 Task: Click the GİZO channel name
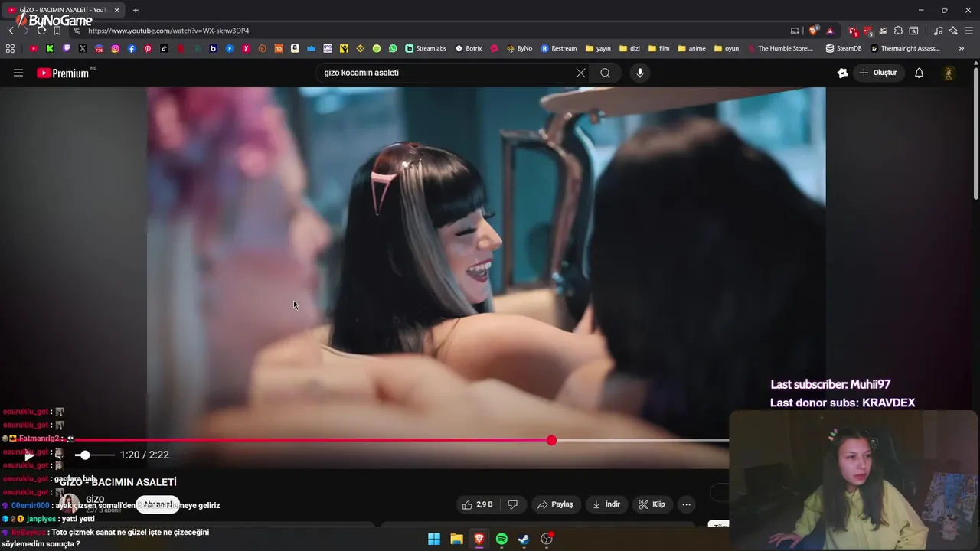click(x=95, y=499)
